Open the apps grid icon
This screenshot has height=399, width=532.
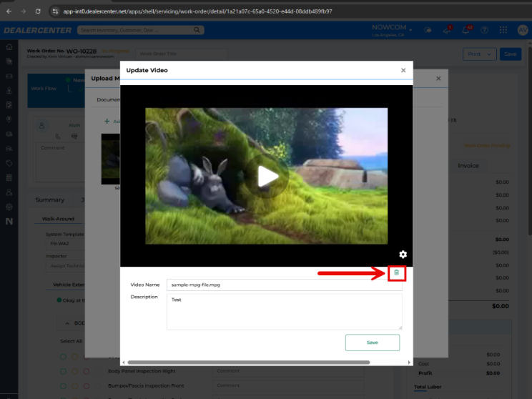coord(503,30)
